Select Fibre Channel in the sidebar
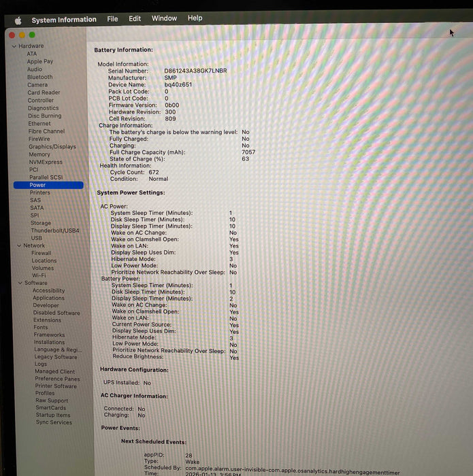Image resolution: width=473 pixels, height=476 pixels. (x=46, y=131)
